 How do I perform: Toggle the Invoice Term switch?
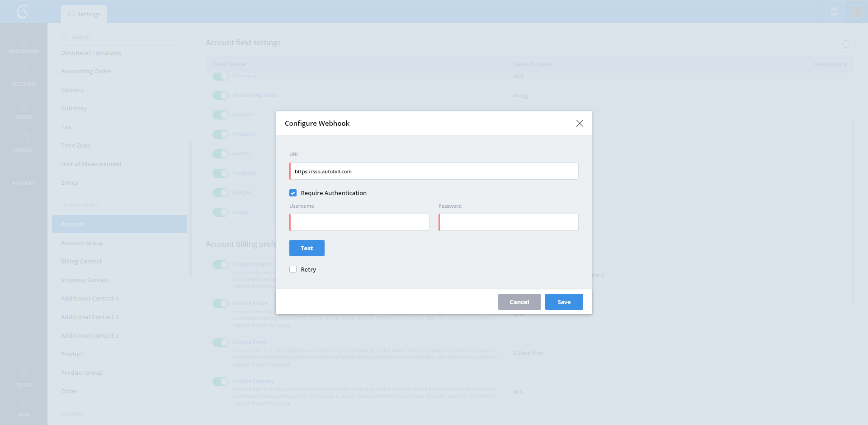click(x=221, y=343)
